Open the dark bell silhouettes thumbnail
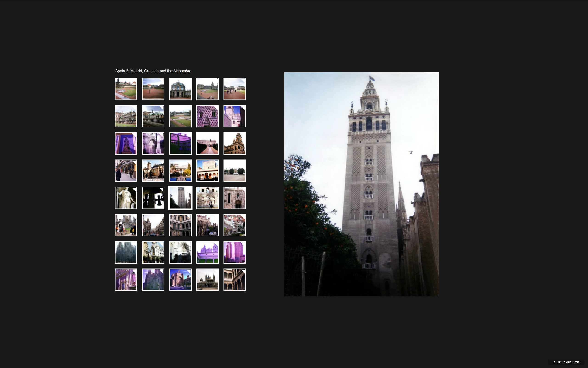Image resolution: width=588 pixels, height=368 pixels. 153,198
